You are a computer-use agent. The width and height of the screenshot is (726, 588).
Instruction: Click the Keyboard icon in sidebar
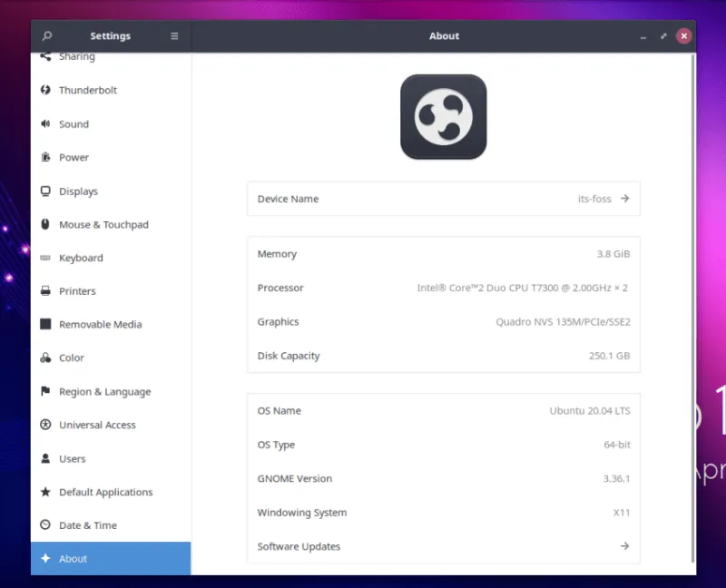tap(45, 258)
